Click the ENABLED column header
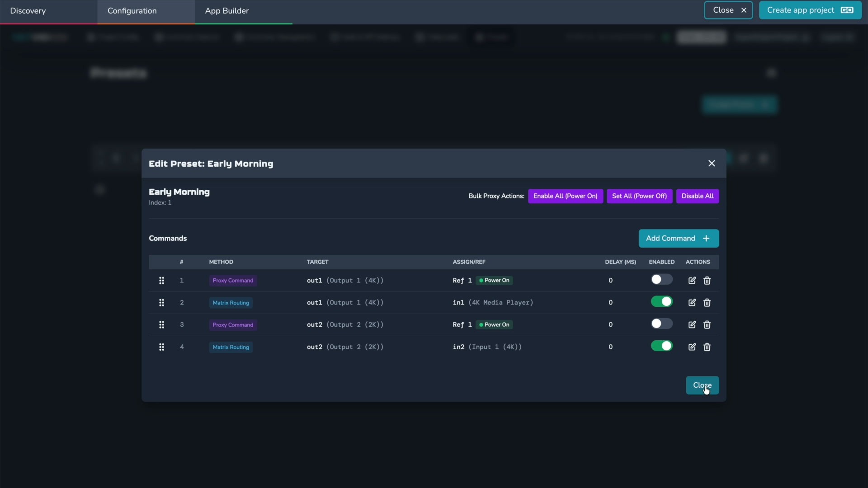Image resolution: width=868 pixels, height=488 pixels. coord(661,262)
